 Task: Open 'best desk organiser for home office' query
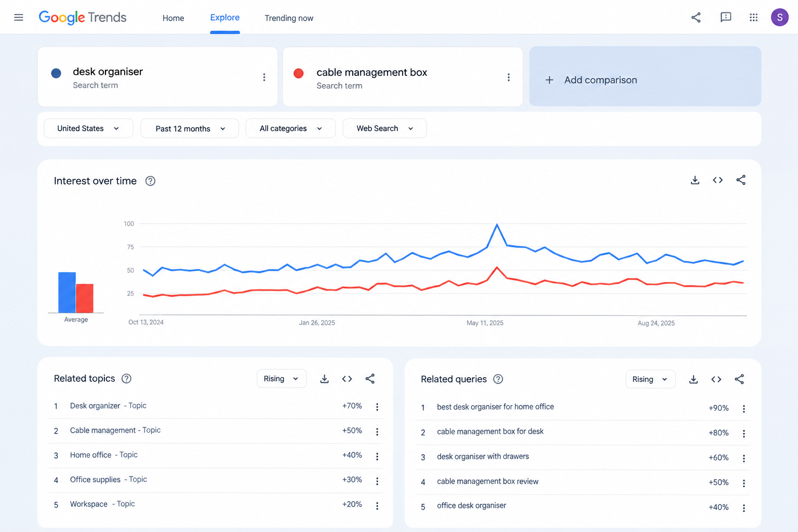(496, 407)
